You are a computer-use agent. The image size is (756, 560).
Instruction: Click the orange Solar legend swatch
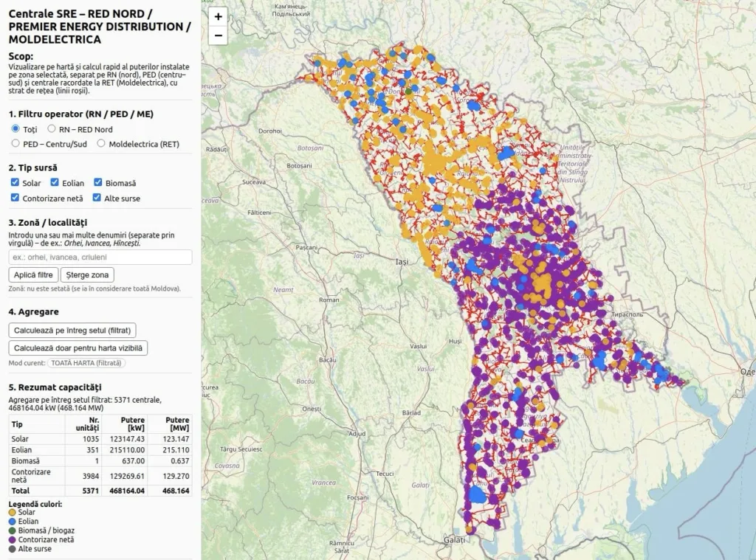point(11,512)
